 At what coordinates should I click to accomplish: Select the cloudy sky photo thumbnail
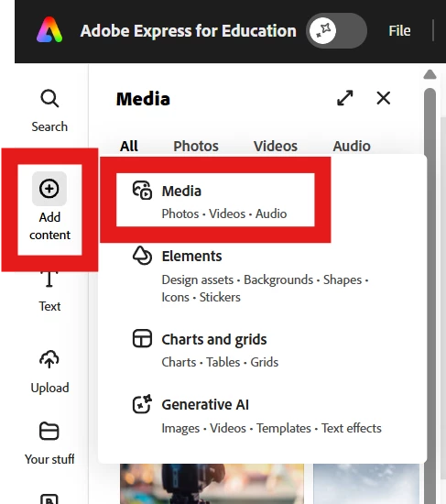point(366,484)
